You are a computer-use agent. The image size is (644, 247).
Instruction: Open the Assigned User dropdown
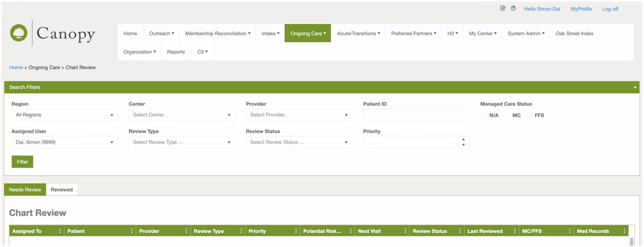pos(65,142)
